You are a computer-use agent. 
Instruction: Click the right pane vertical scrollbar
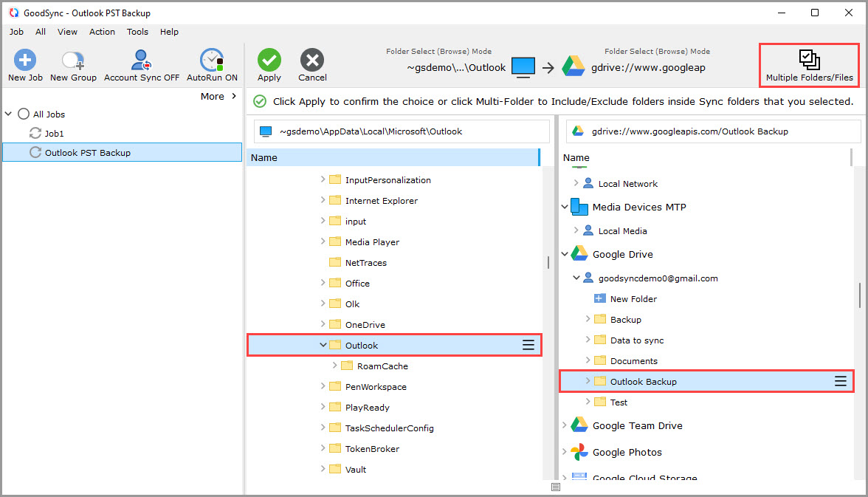pos(860,294)
